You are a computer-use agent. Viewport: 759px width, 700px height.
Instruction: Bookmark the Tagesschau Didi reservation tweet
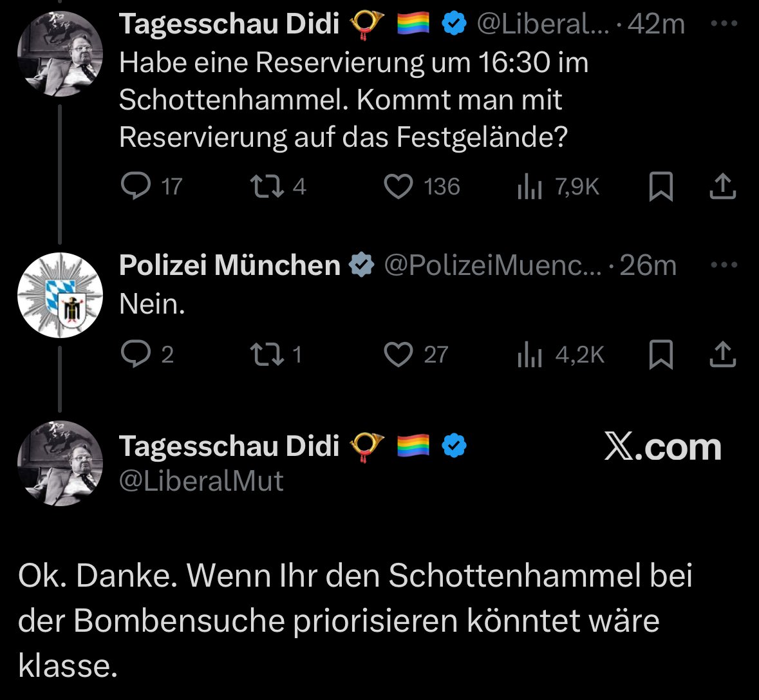(661, 187)
